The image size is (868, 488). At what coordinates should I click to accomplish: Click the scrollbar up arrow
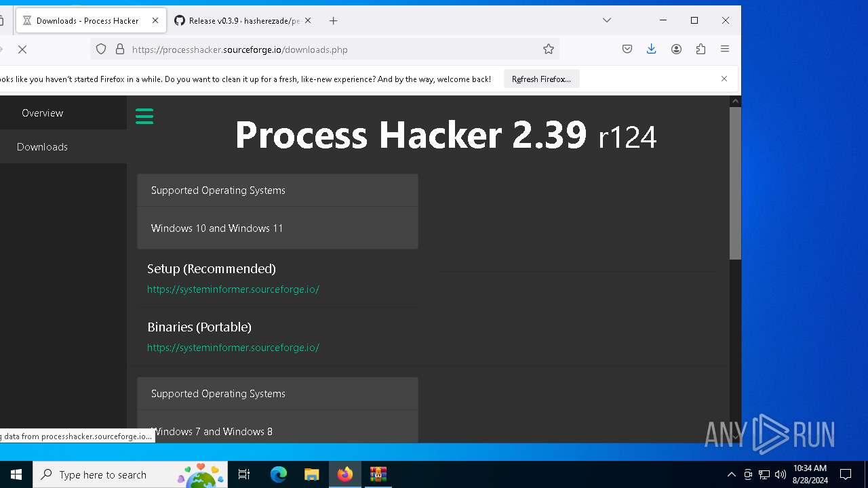pos(735,101)
